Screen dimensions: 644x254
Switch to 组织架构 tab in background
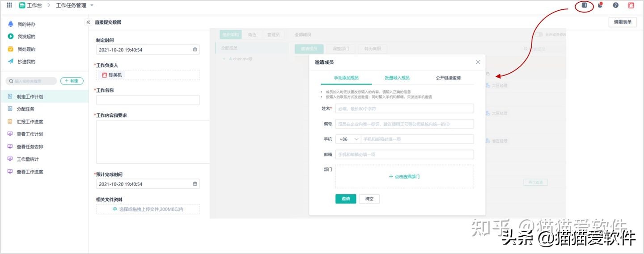pyautogui.click(x=231, y=34)
